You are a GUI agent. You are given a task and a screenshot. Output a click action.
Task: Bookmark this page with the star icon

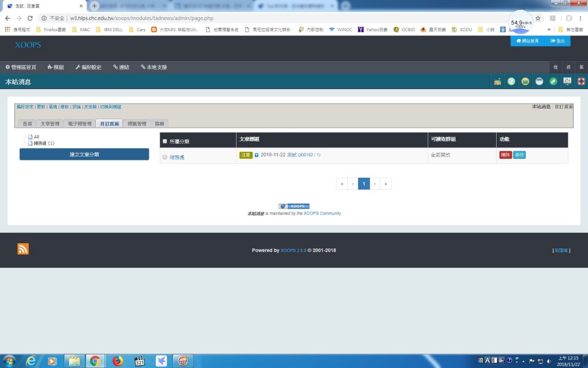[x=537, y=18]
